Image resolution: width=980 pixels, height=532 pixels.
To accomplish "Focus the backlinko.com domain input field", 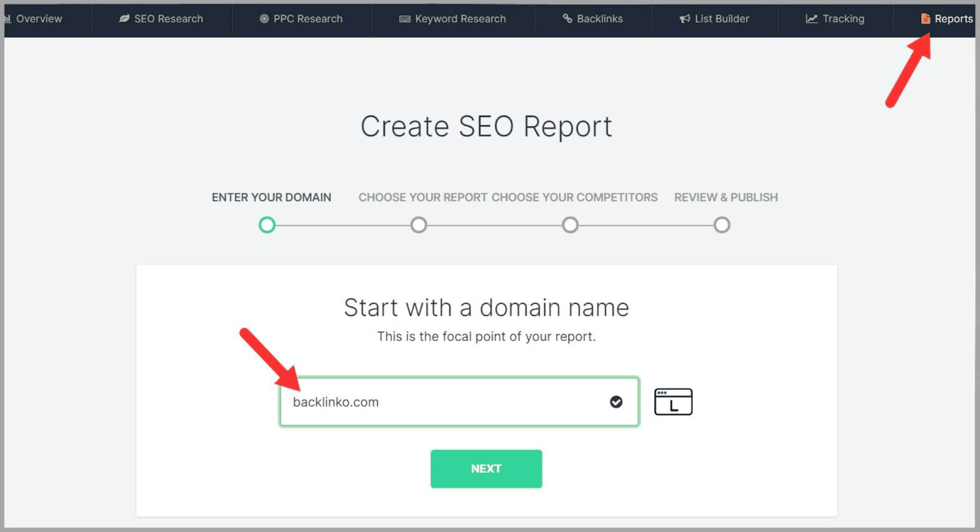I will tap(459, 402).
